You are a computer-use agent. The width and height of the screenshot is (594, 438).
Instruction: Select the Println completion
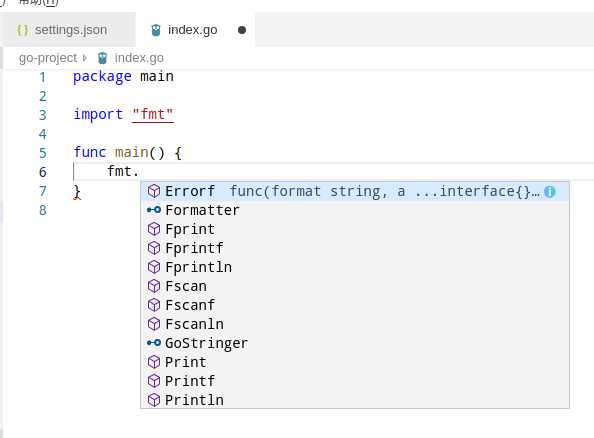[x=355, y=400]
